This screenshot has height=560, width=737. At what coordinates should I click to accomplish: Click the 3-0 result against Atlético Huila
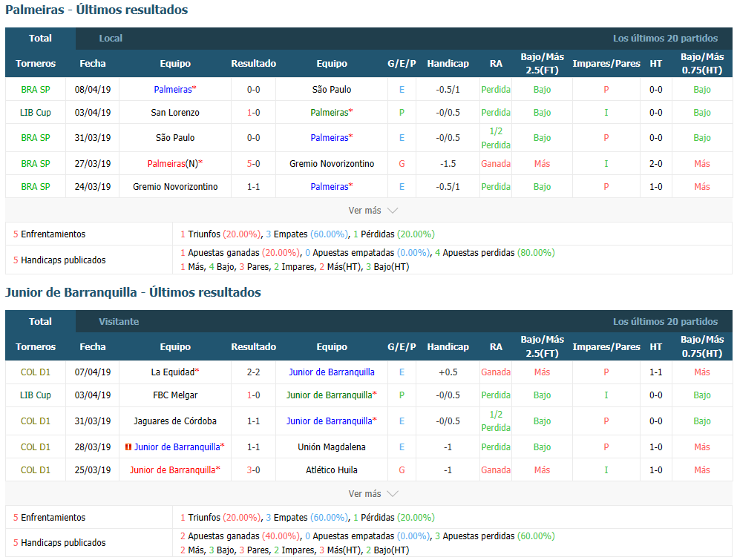click(253, 470)
